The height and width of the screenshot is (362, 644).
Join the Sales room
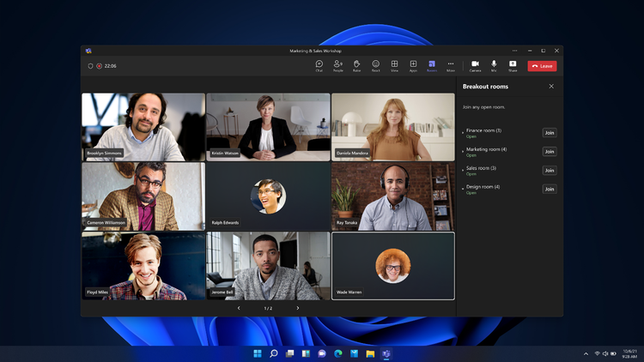(x=550, y=171)
